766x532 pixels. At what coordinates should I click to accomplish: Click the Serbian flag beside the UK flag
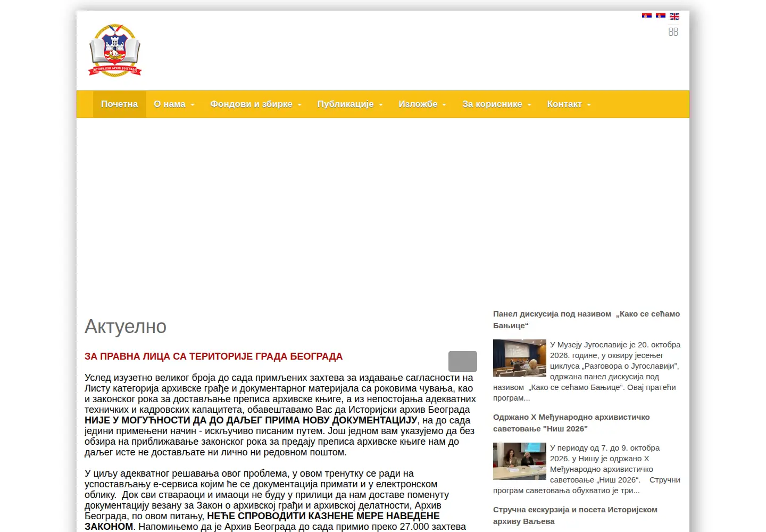(x=660, y=16)
